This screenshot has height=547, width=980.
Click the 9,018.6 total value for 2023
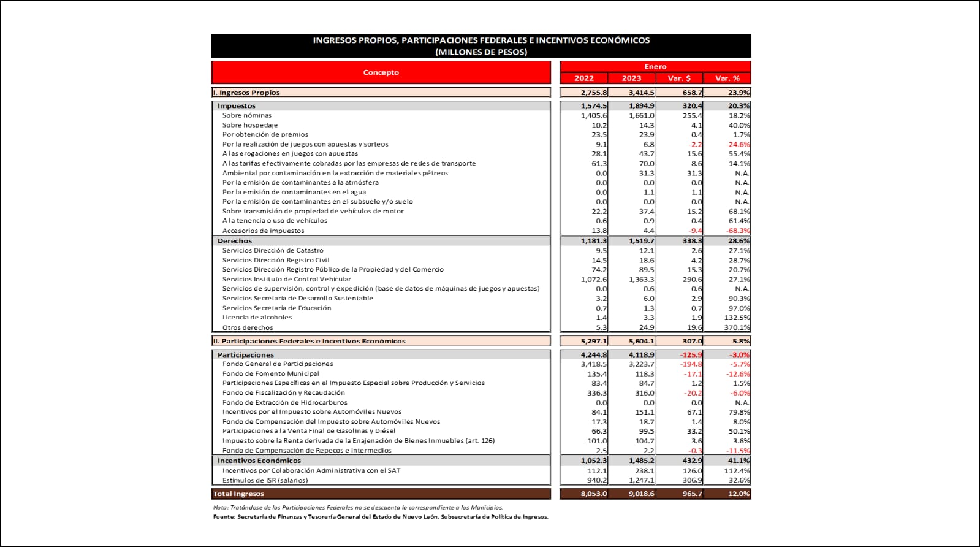click(641, 494)
